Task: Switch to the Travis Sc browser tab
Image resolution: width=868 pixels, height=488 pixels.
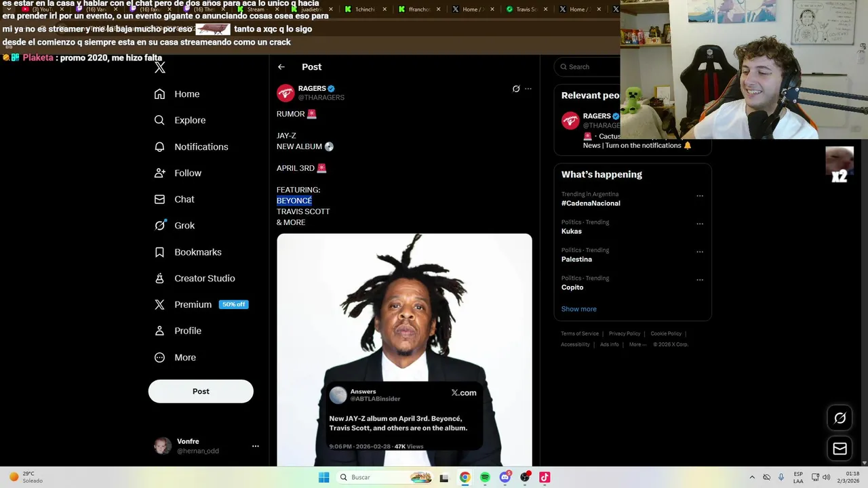Action: [x=526, y=9]
